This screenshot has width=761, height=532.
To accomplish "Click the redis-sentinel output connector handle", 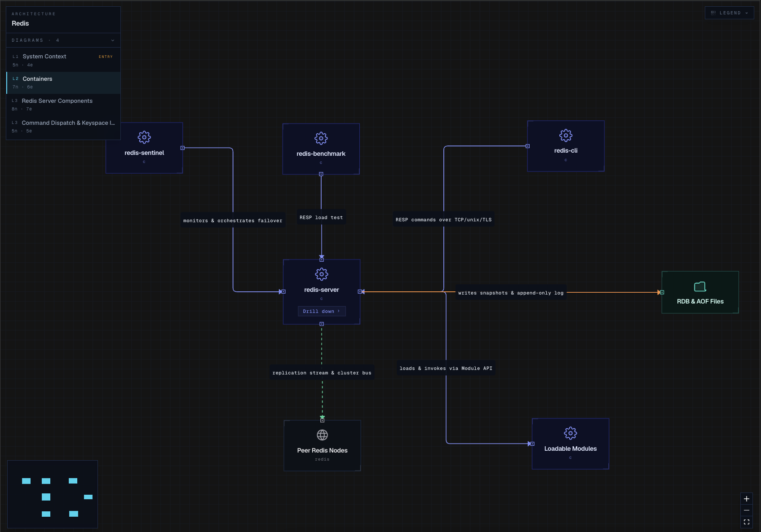I will point(182,148).
